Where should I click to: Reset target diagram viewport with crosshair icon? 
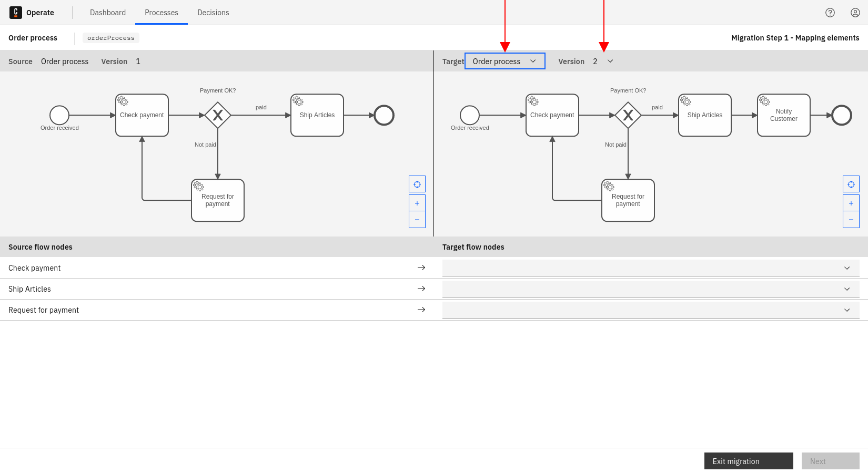click(851, 184)
